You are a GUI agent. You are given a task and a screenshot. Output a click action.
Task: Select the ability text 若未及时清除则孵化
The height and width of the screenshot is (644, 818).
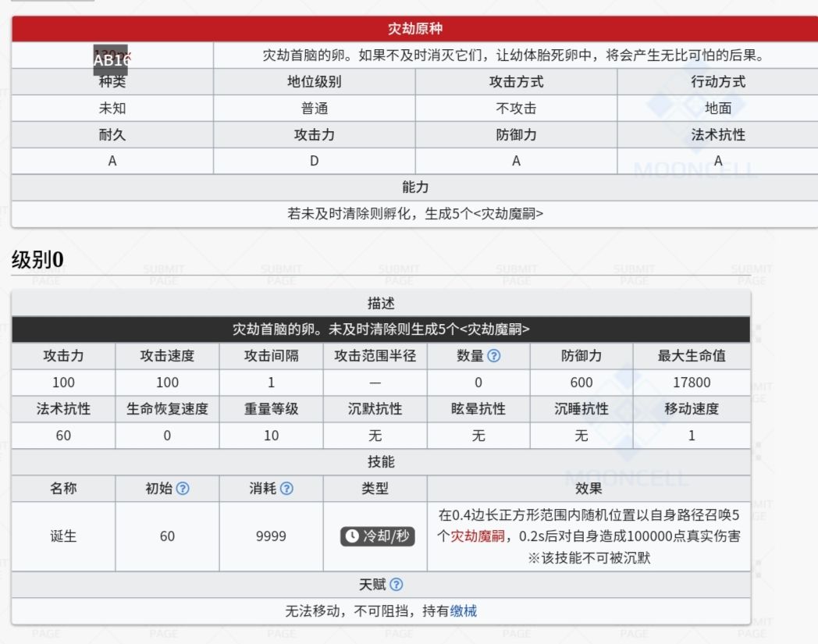coord(414,214)
